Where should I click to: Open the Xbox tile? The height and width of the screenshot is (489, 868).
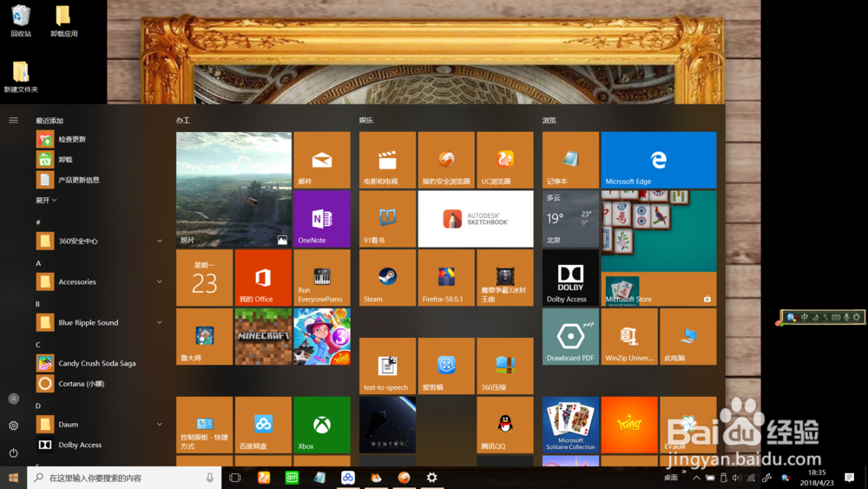click(x=322, y=425)
